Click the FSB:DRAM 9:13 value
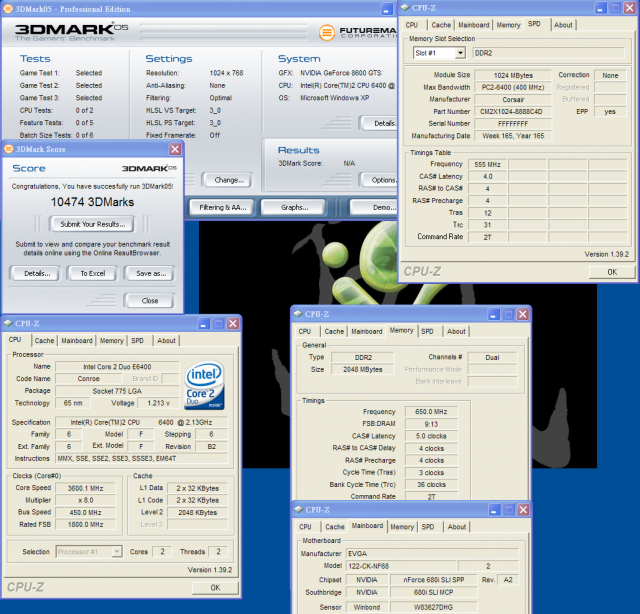 pyautogui.click(x=431, y=424)
